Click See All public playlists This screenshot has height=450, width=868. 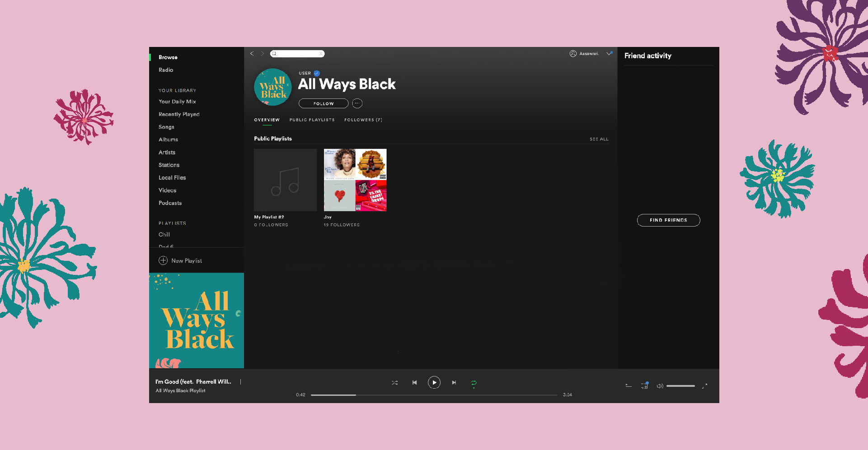click(599, 139)
